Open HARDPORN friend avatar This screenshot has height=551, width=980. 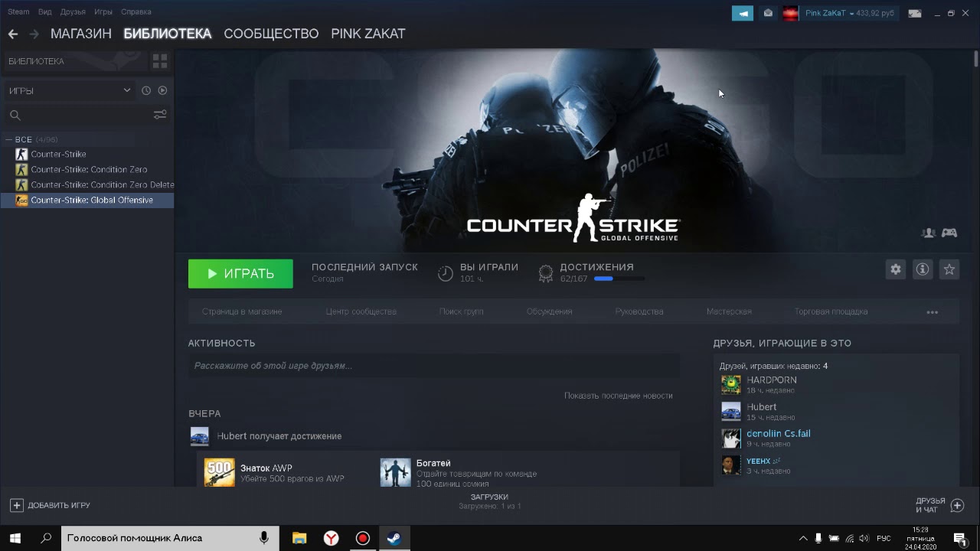point(731,385)
